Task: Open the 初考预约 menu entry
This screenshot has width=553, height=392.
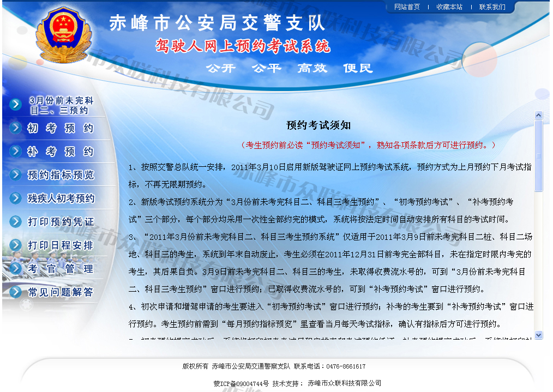Action: click(x=61, y=129)
